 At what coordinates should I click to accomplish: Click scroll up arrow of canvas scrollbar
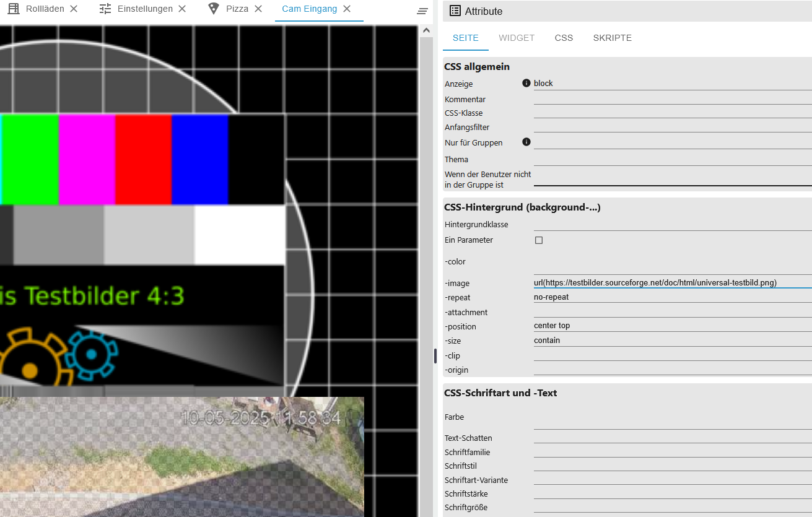426,30
